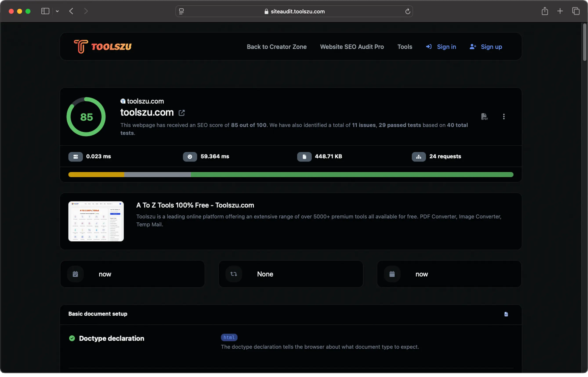
Task: Click the toolszu.com website thumbnail preview
Action: tap(96, 221)
